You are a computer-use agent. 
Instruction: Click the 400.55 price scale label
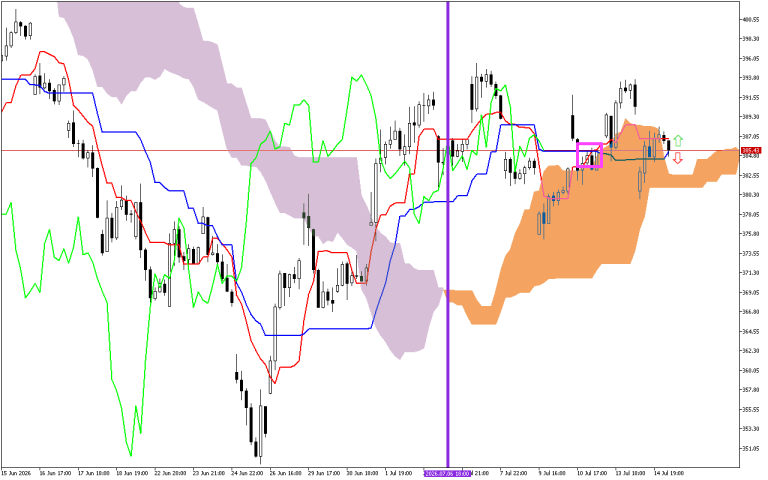pos(751,20)
